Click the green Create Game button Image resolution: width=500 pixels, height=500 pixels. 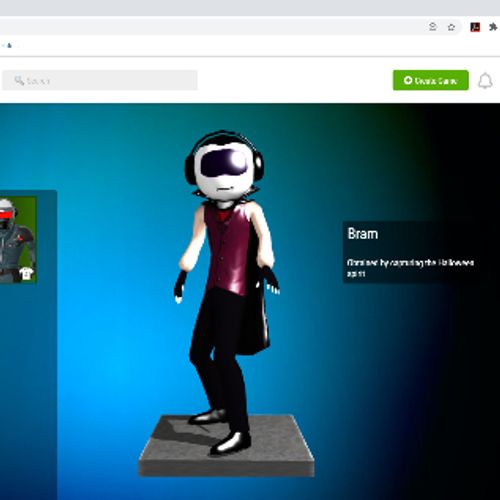pyautogui.click(x=431, y=80)
